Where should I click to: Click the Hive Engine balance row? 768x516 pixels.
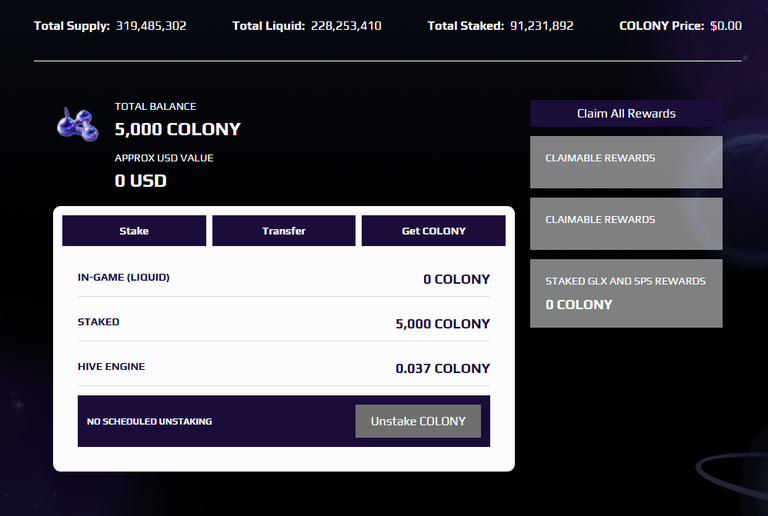[284, 368]
